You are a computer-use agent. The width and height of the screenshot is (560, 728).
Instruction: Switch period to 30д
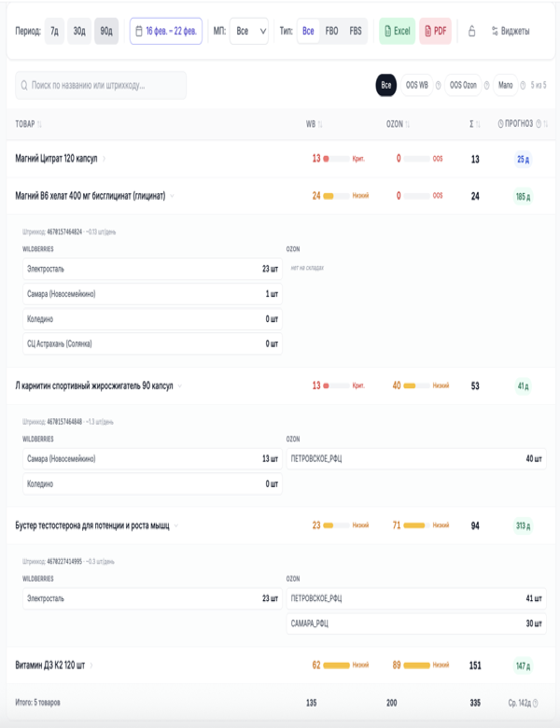(x=80, y=31)
